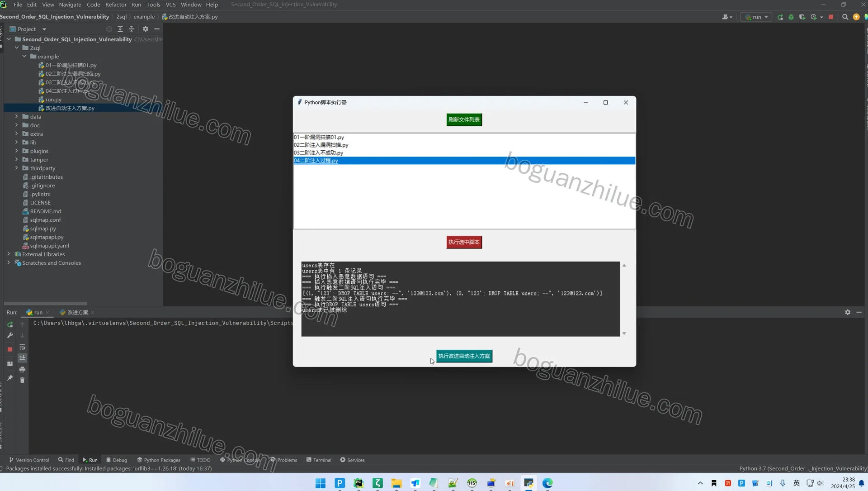Open Project panel settings gear
This screenshot has height=491, width=868.
click(x=146, y=29)
